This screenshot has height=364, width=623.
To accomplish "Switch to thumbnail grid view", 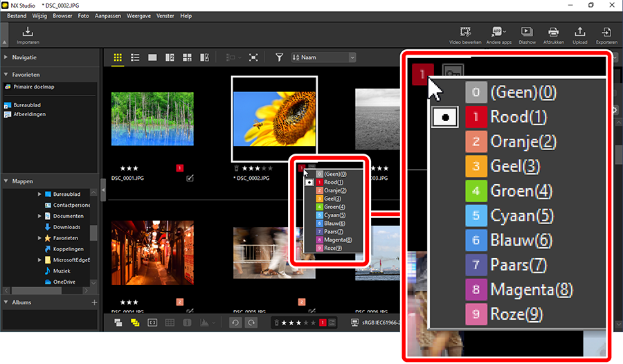I will (118, 57).
